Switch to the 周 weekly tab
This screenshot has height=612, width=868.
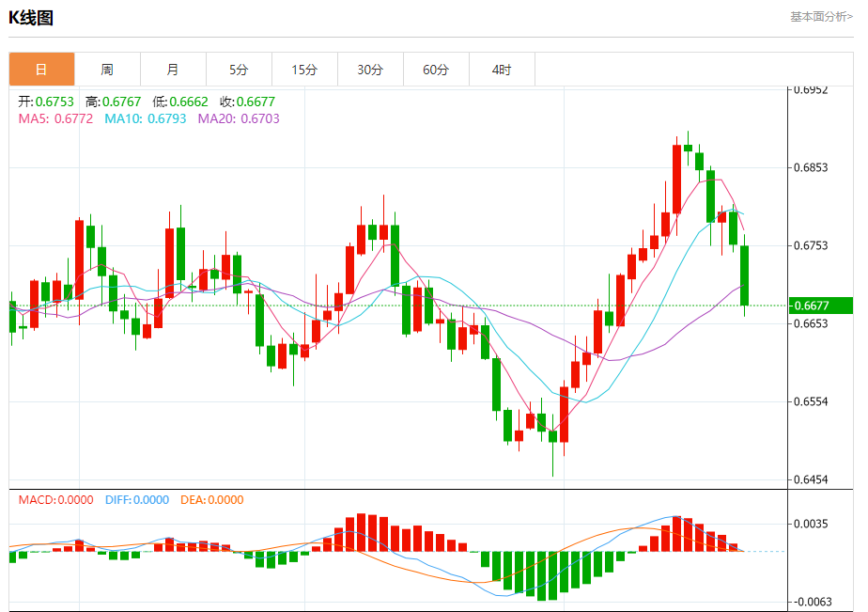(107, 70)
